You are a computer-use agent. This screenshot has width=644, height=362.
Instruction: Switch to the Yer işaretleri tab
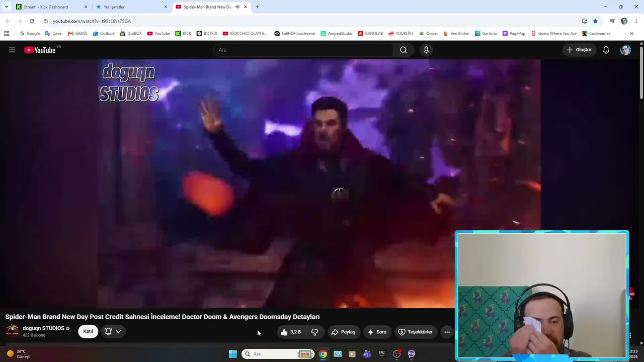coord(132,7)
